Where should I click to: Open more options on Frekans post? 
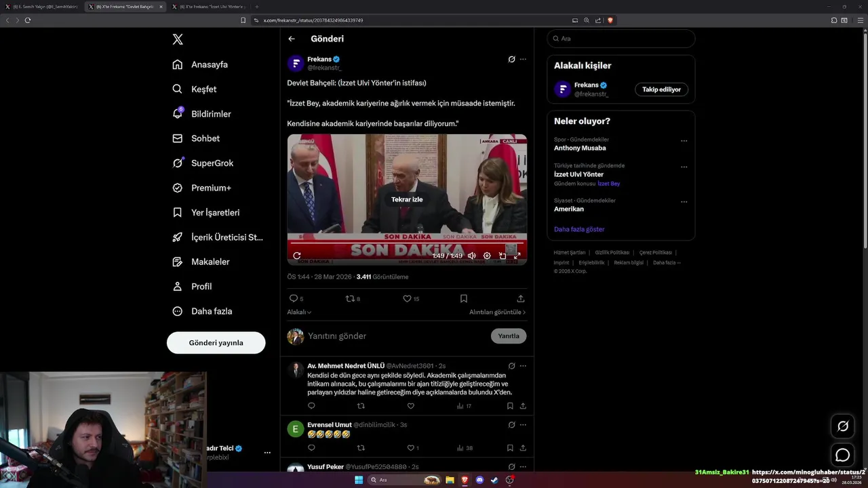pyautogui.click(x=523, y=60)
